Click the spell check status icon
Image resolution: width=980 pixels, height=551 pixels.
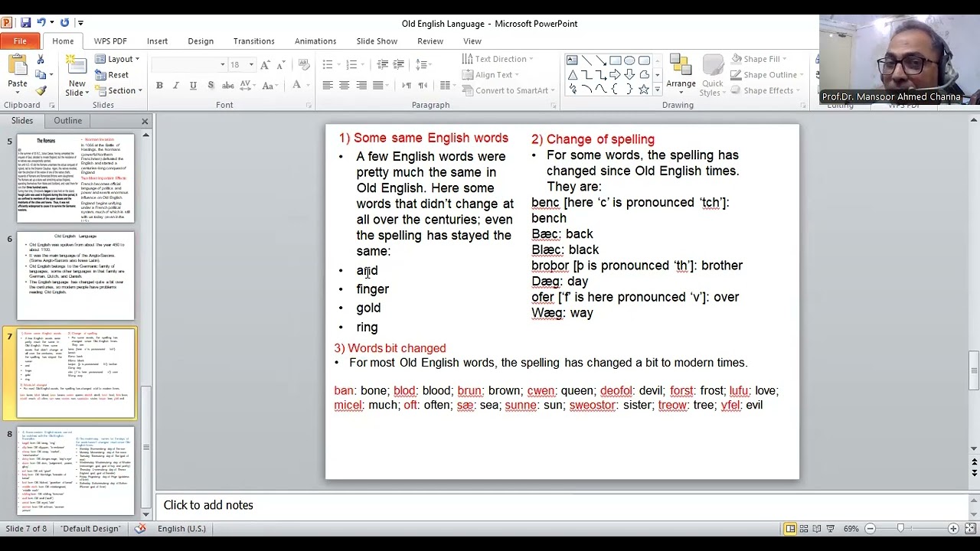click(140, 528)
